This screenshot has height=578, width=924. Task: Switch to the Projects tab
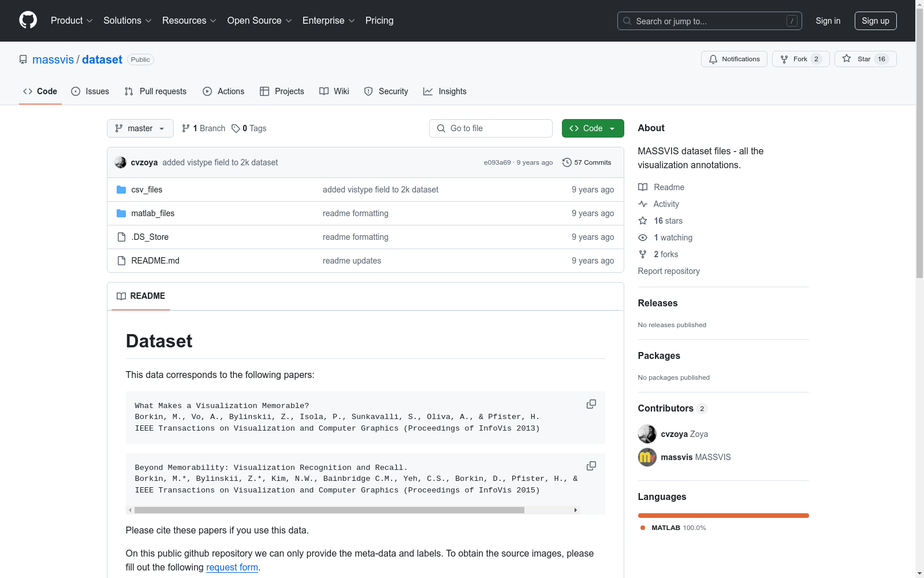(x=282, y=91)
